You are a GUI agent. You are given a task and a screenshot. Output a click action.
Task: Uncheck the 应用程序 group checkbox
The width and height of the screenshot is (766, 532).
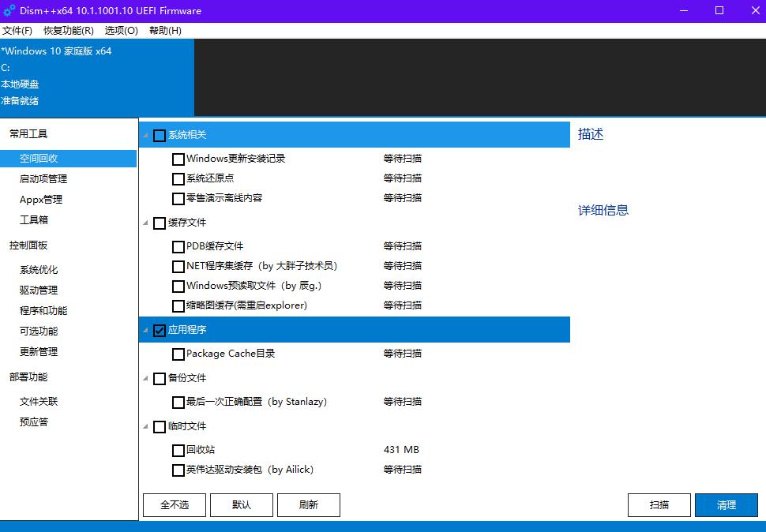pyautogui.click(x=160, y=331)
